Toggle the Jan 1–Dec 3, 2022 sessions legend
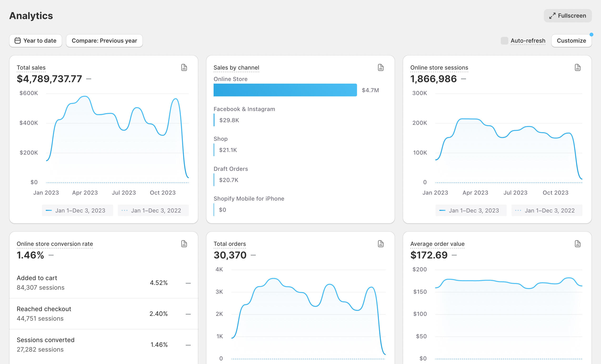The image size is (601, 364). click(547, 210)
